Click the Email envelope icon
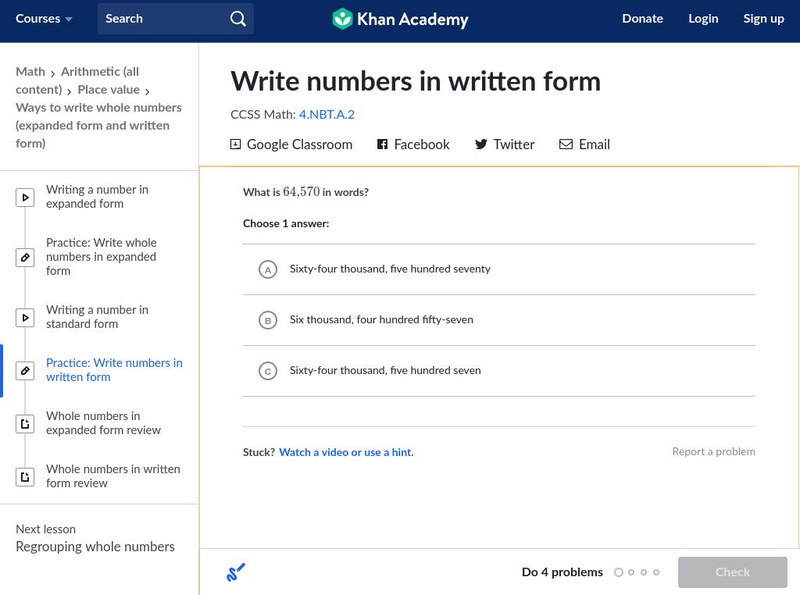The width and height of the screenshot is (800, 595). [566, 145]
